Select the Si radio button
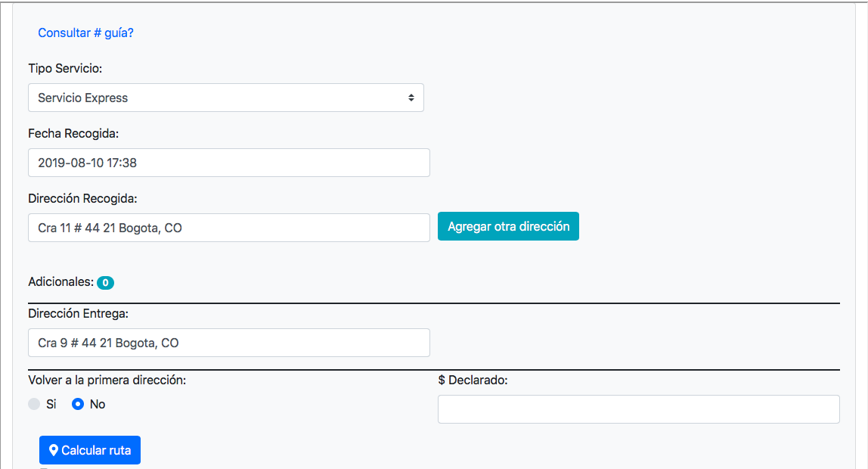This screenshot has height=469, width=868. click(34, 404)
